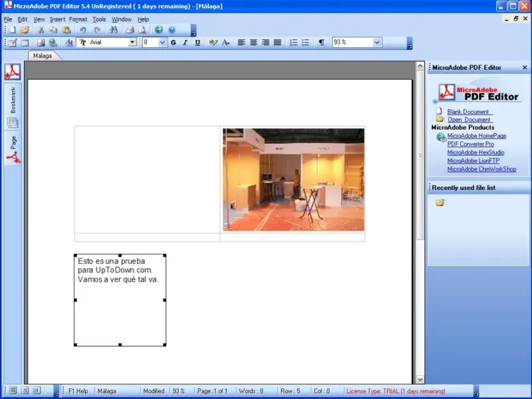The width and height of the screenshot is (532, 399).
Task: Open the Paste clipboard icon
Action: click(x=66, y=30)
